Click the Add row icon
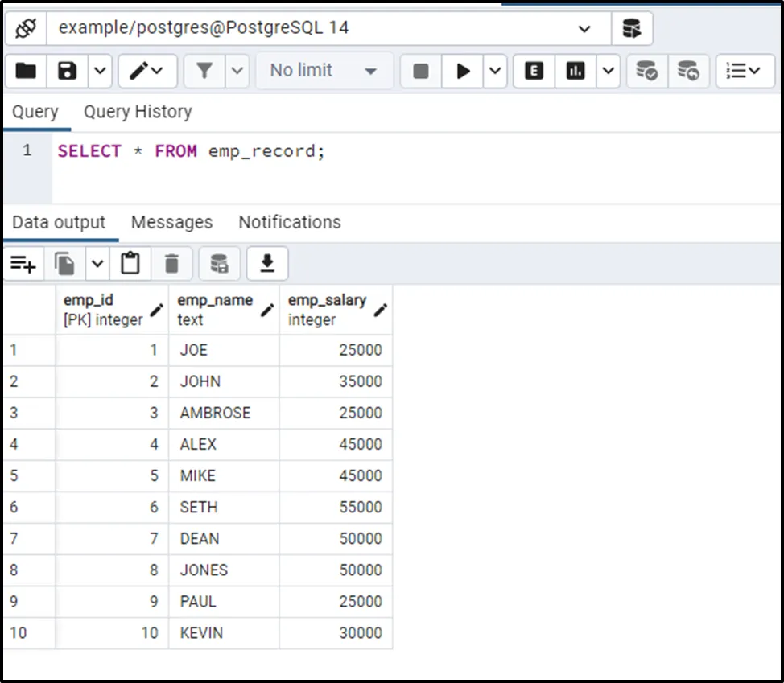Viewport: 784px width, 683px height. click(x=23, y=263)
